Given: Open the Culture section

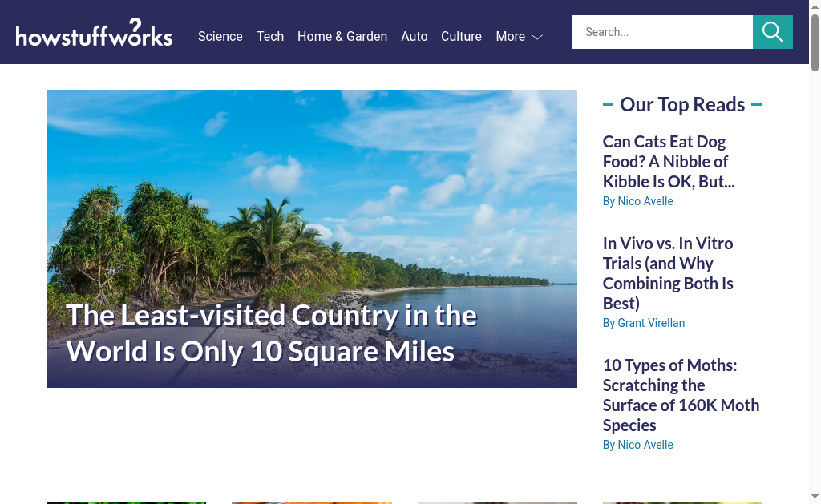Looking at the screenshot, I should point(461,37).
